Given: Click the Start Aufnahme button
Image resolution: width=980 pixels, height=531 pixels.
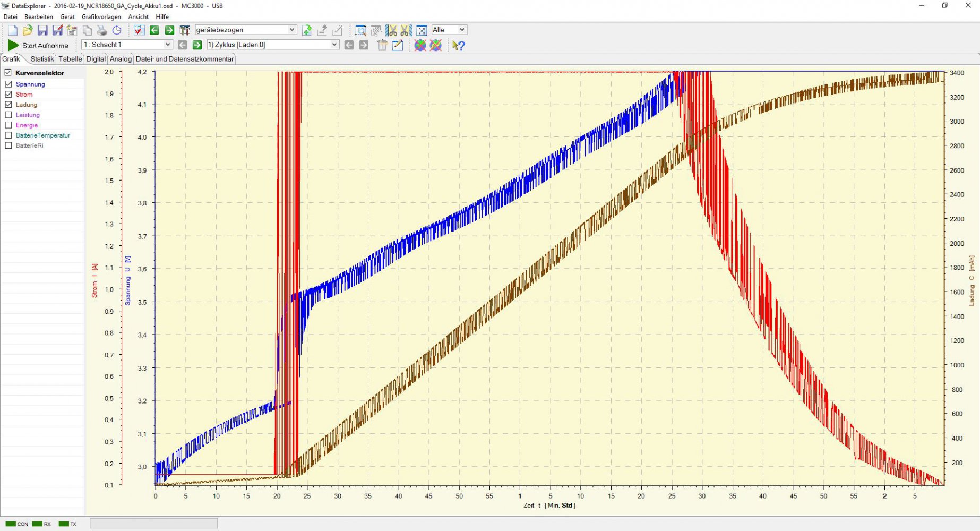Looking at the screenshot, I should coord(38,45).
